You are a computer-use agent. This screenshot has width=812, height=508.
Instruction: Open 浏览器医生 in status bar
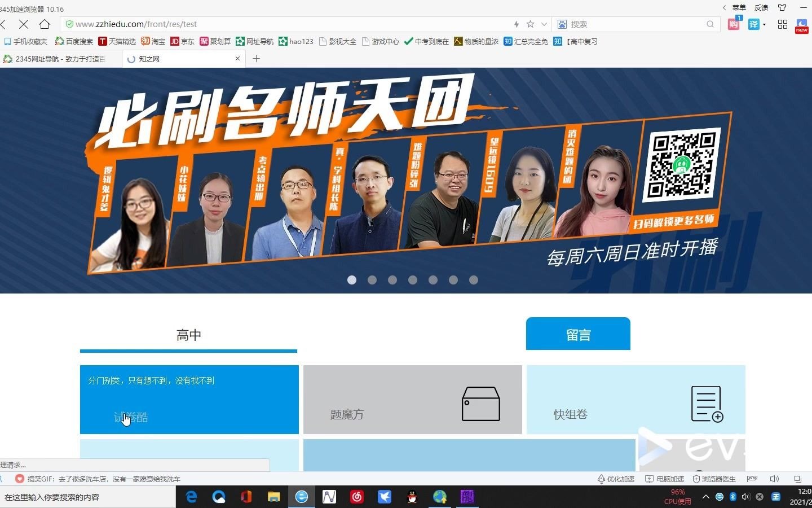(714, 479)
